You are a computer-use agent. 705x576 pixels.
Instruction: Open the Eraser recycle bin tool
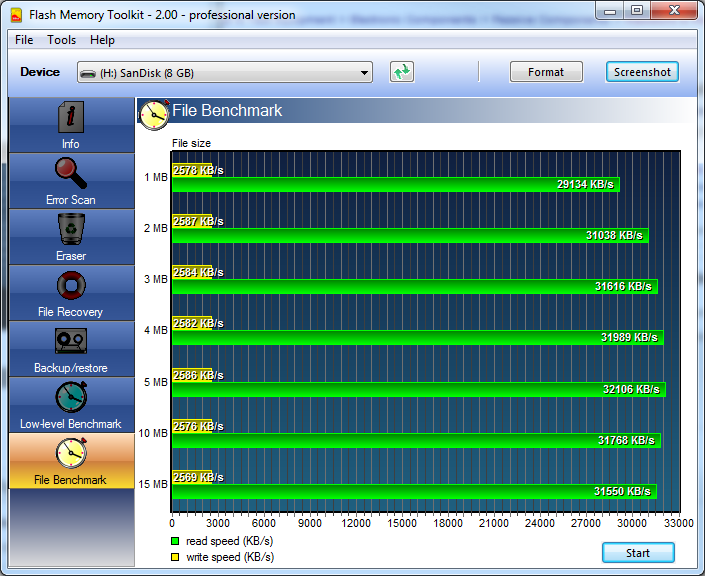pos(70,230)
